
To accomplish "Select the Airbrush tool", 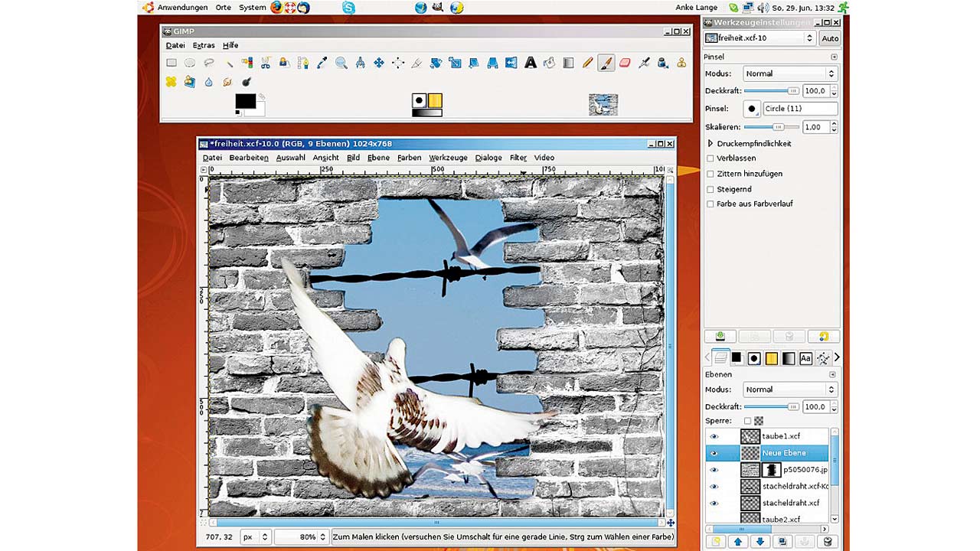I will [644, 63].
